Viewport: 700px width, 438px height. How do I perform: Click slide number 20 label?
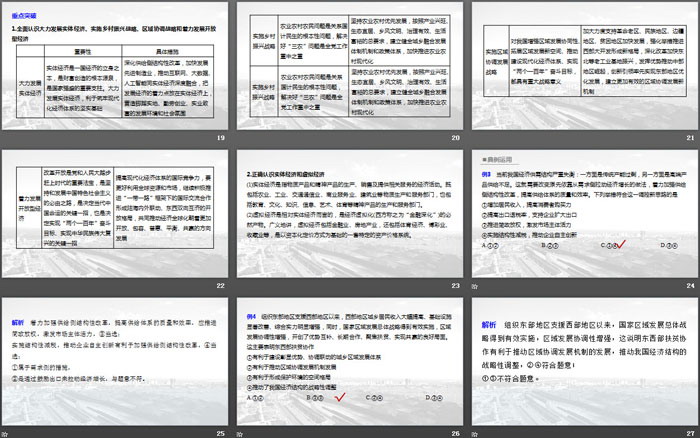tap(455, 138)
